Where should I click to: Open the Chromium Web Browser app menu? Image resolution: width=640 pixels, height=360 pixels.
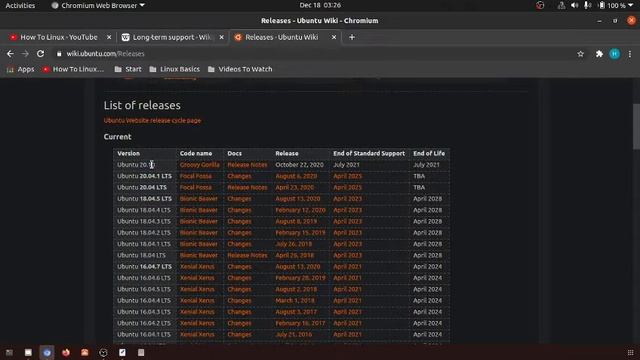click(98, 5)
